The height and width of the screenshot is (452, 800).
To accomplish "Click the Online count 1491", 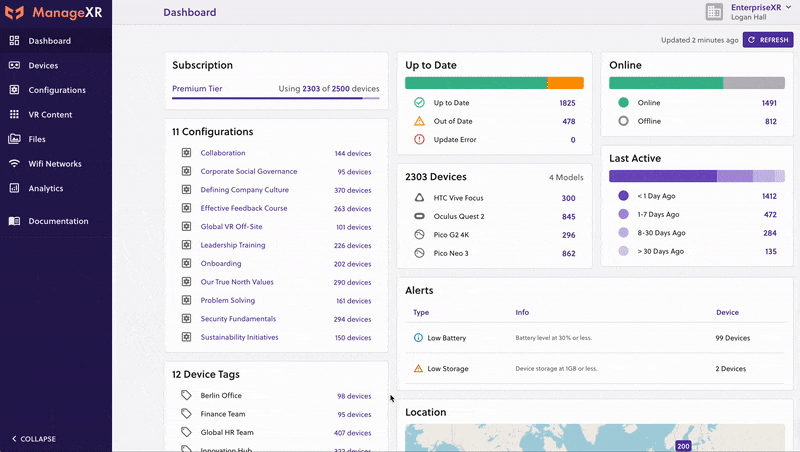I will pyautogui.click(x=769, y=103).
